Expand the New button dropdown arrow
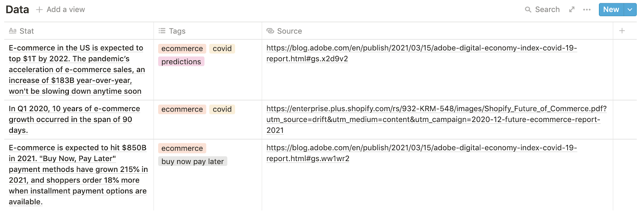Screen dimensions: 644x211 pos(630,10)
